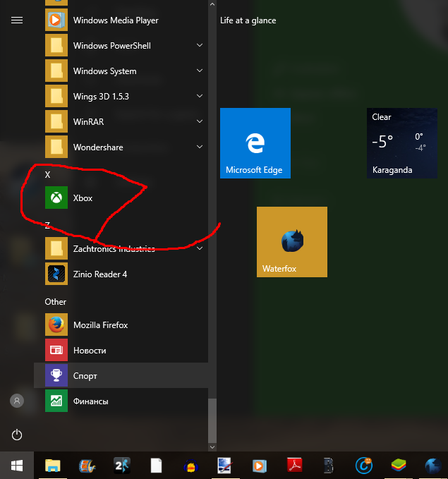Open File Explorer from the taskbar
Image resolution: width=448 pixels, height=479 pixels.
pyautogui.click(x=53, y=466)
